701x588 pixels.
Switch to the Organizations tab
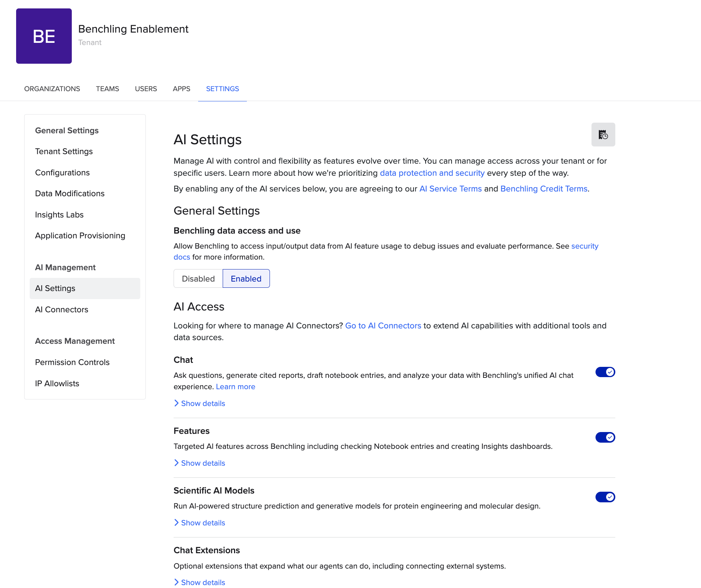[52, 89]
